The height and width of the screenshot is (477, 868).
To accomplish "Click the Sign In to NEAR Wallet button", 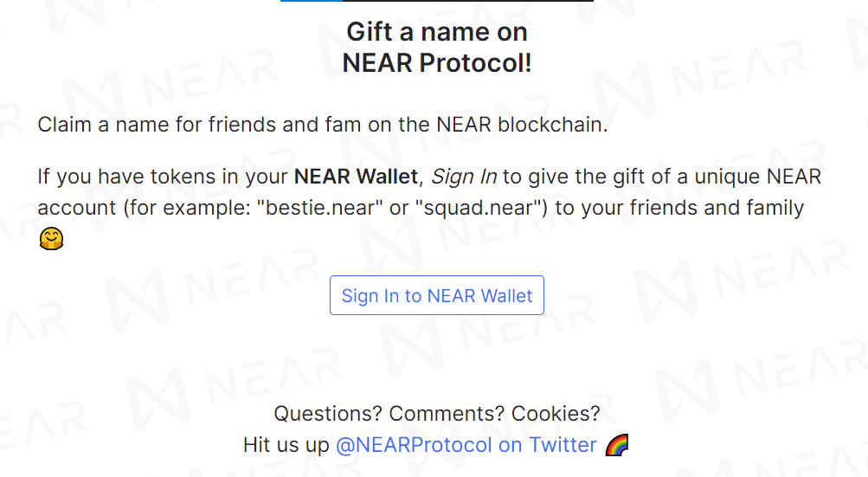I will pos(437,295).
